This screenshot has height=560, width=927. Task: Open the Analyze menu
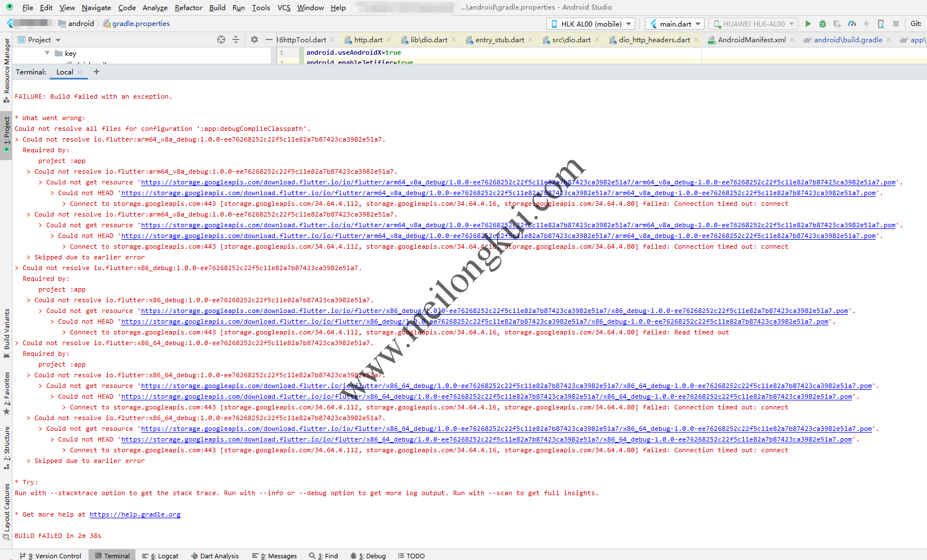(x=155, y=7)
